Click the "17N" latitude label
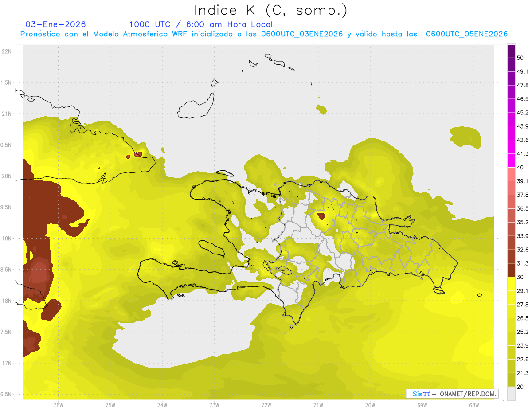The height and width of the screenshot is (411, 532). (7, 363)
